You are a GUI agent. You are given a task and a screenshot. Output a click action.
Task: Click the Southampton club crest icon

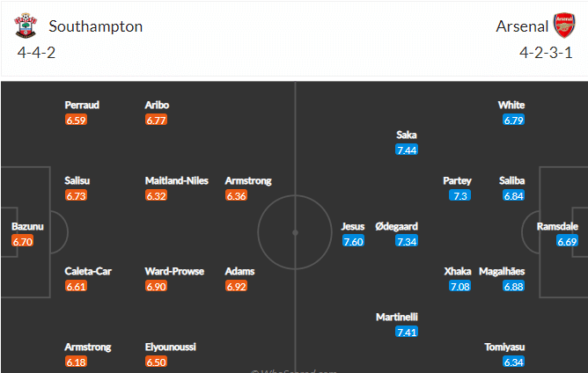point(26,26)
